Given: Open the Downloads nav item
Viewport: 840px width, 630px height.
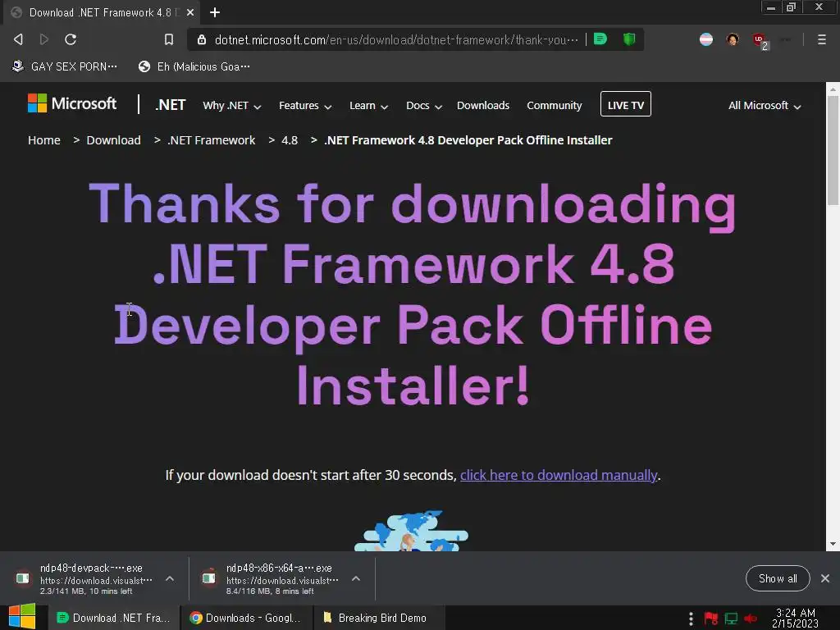Looking at the screenshot, I should tap(483, 106).
